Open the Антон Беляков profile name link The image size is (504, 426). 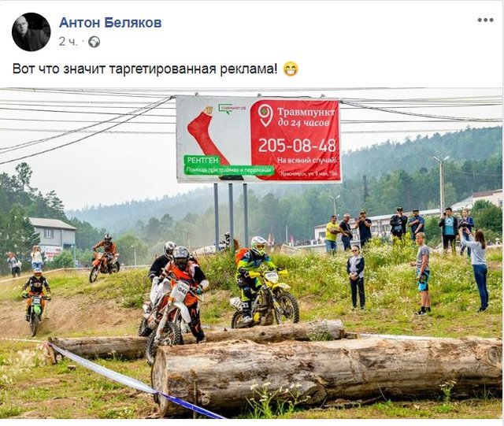click(110, 23)
